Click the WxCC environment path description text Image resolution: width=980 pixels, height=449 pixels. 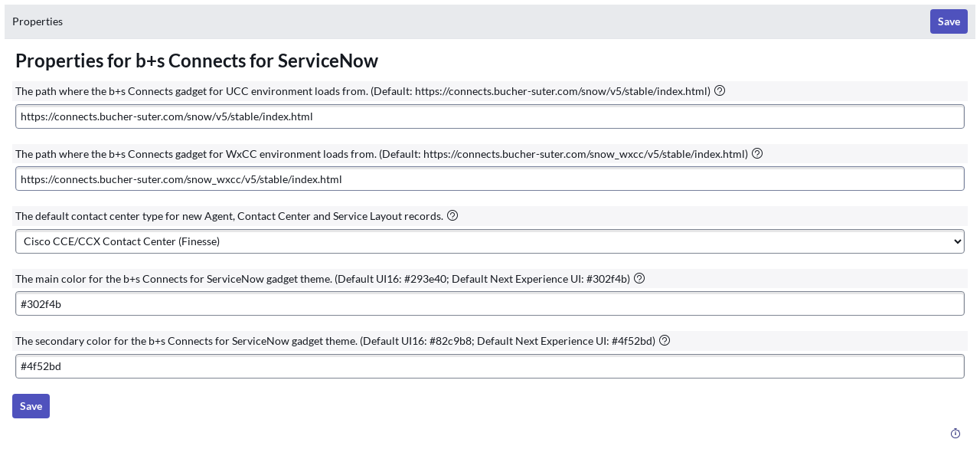click(381, 154)
